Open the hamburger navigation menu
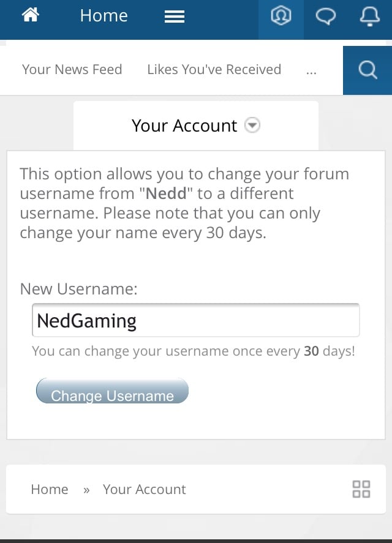Image resolution: width=392 pixels, height=543 pixels. click(175, 17)
